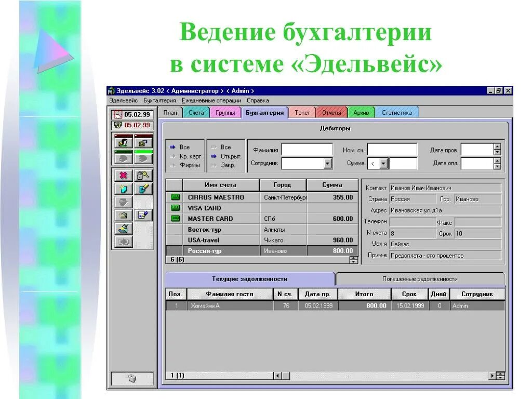Click the green card icon of VISA CARD

(x=175, y=208)
